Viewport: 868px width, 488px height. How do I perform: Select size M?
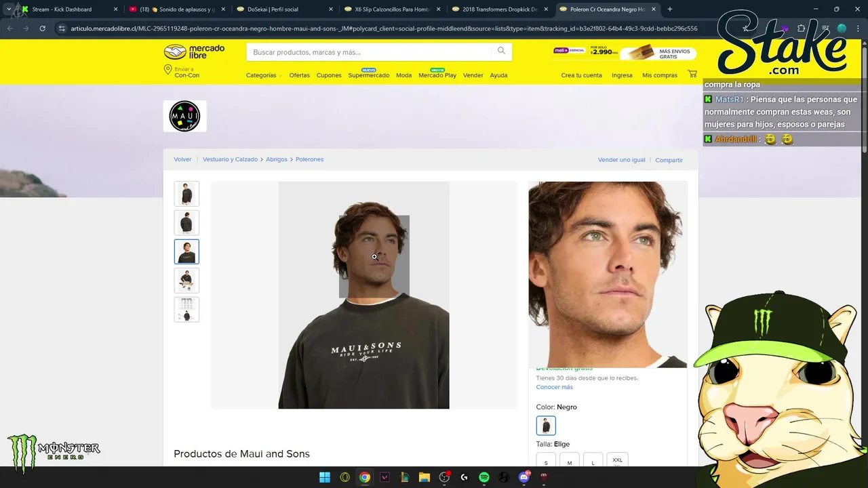coord(570,460)
